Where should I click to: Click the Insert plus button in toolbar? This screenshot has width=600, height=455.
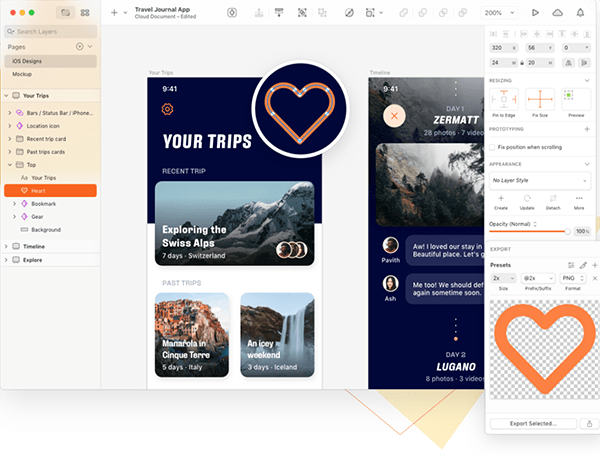(114, 13)
